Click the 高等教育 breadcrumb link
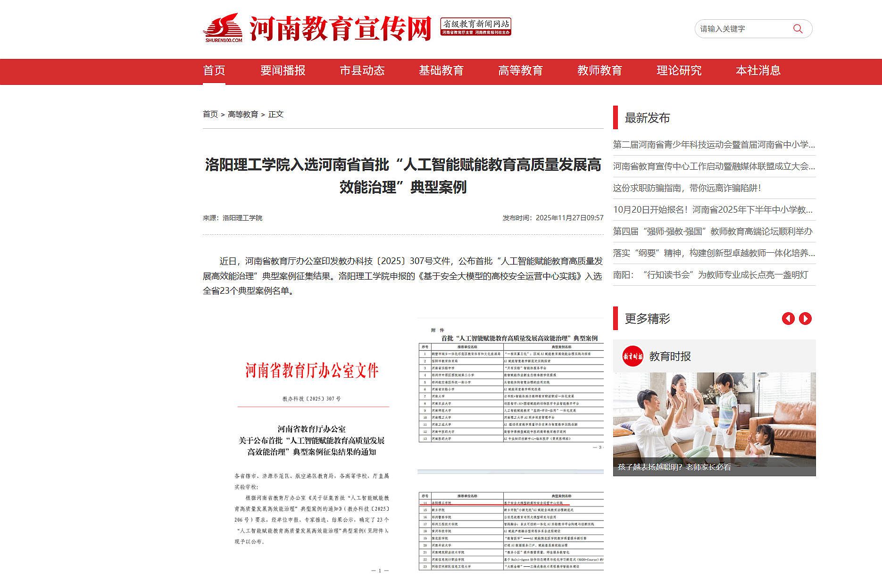The width and height of the screenshot is (882, 588). click(242, 114)
